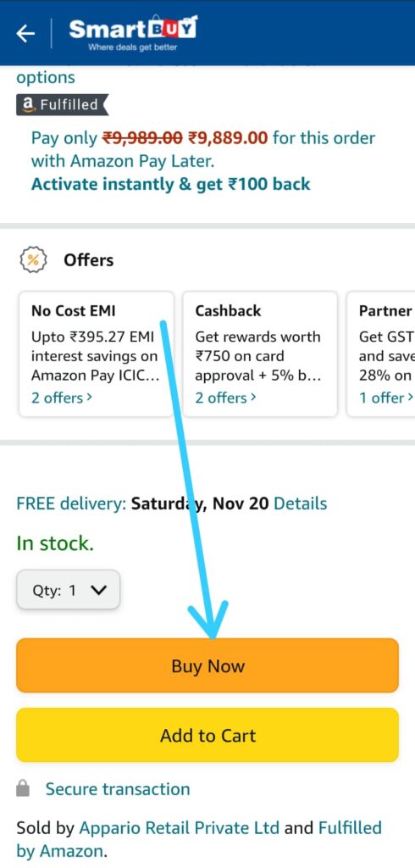
Task: Open the Appario Retail Private Ltd seller link
Action: click(180, 828)
